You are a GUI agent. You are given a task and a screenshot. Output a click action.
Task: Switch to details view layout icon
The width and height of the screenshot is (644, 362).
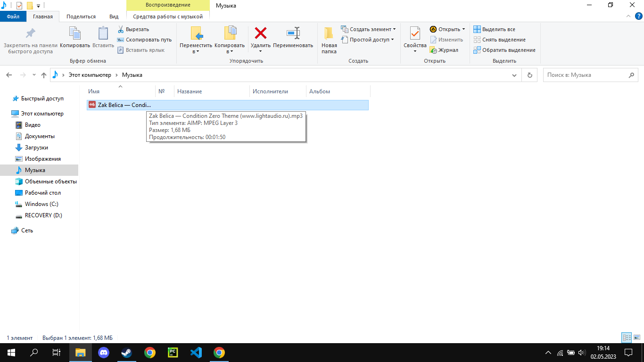(627, 338)
